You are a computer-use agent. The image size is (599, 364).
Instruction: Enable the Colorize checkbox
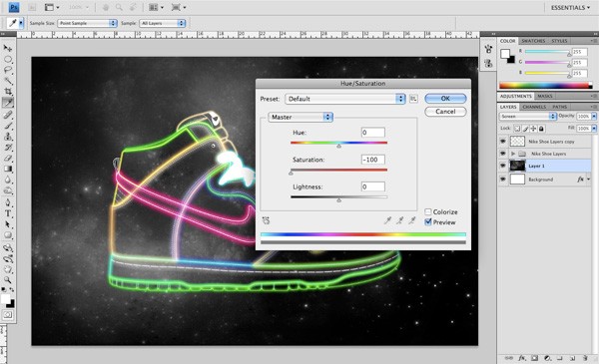(428, 211)
